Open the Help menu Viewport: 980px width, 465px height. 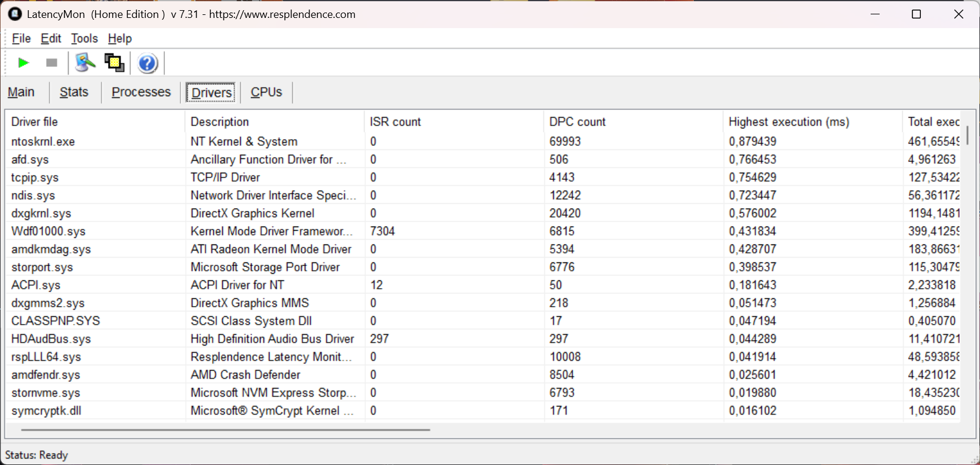point(120,38)
